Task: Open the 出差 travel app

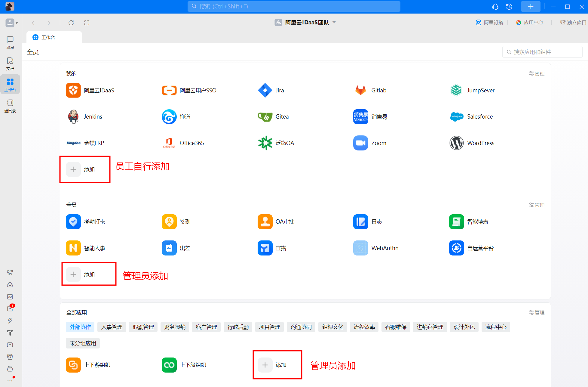Action: pos(176,248)
